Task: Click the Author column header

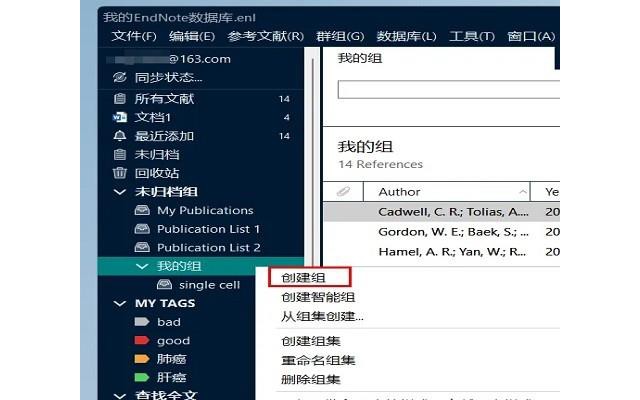Action: 447,191
